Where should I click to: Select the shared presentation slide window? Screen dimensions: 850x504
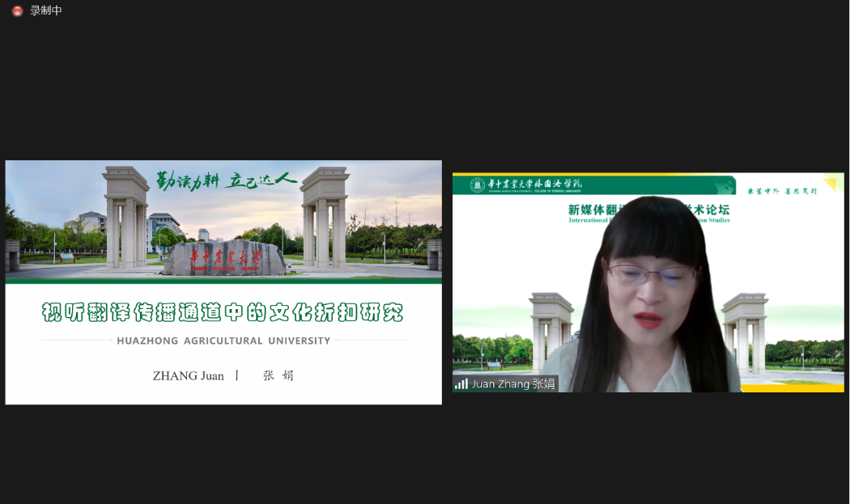pos(223,282)
